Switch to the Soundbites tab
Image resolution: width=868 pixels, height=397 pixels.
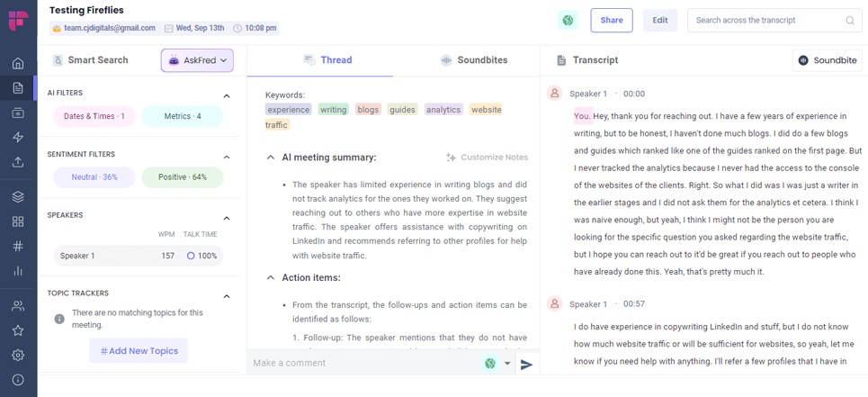473,60
